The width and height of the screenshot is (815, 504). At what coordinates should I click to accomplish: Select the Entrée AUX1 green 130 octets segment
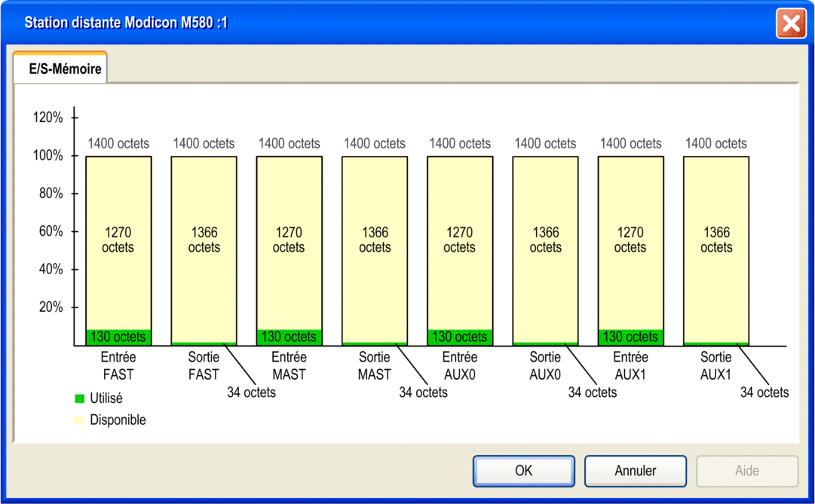tap(630, 337)
